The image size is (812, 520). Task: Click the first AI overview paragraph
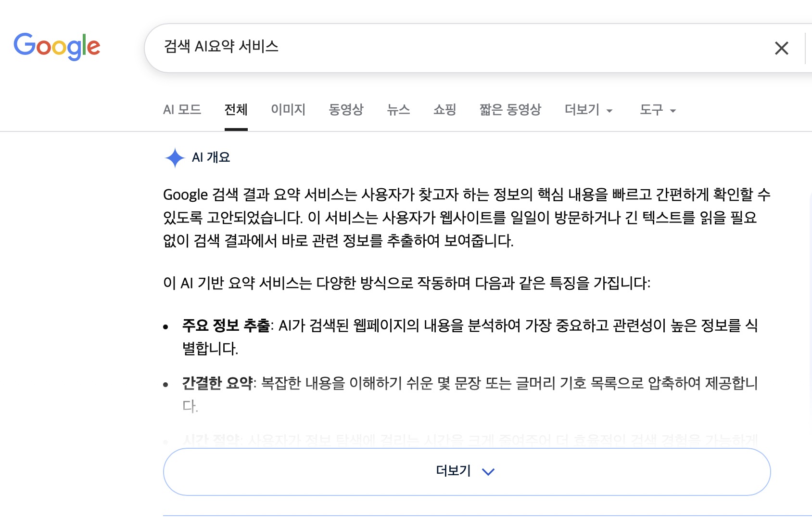point(467,218)
